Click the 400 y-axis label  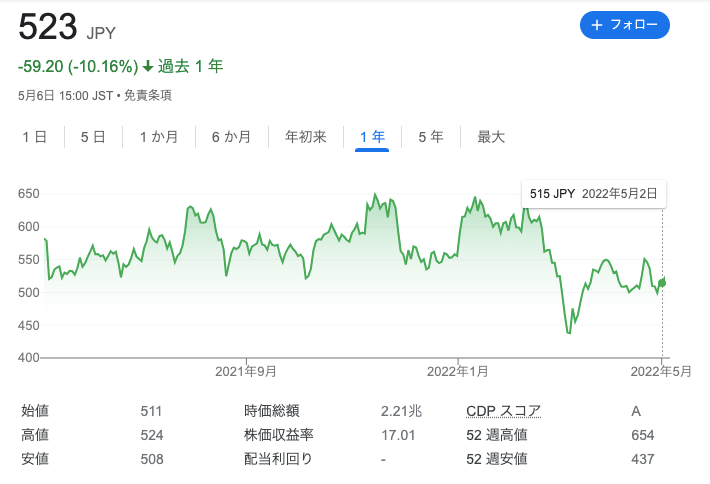pos(29,358)
